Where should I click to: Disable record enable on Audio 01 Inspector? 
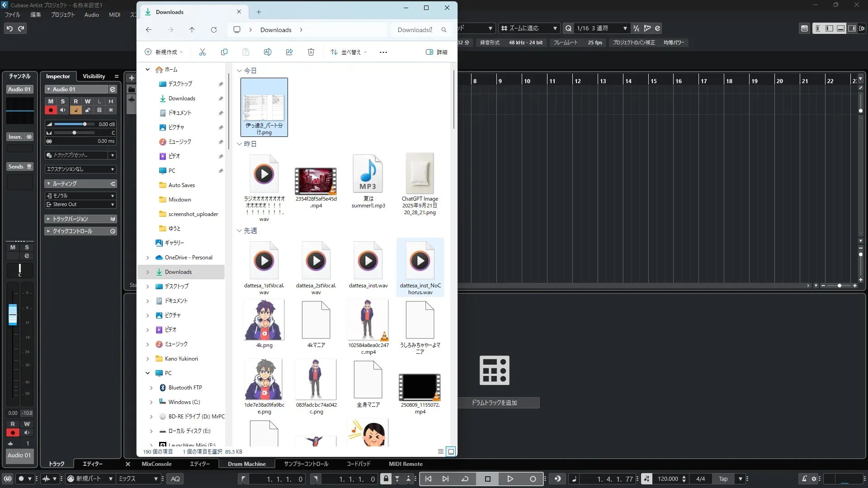(x=51, y=110)
